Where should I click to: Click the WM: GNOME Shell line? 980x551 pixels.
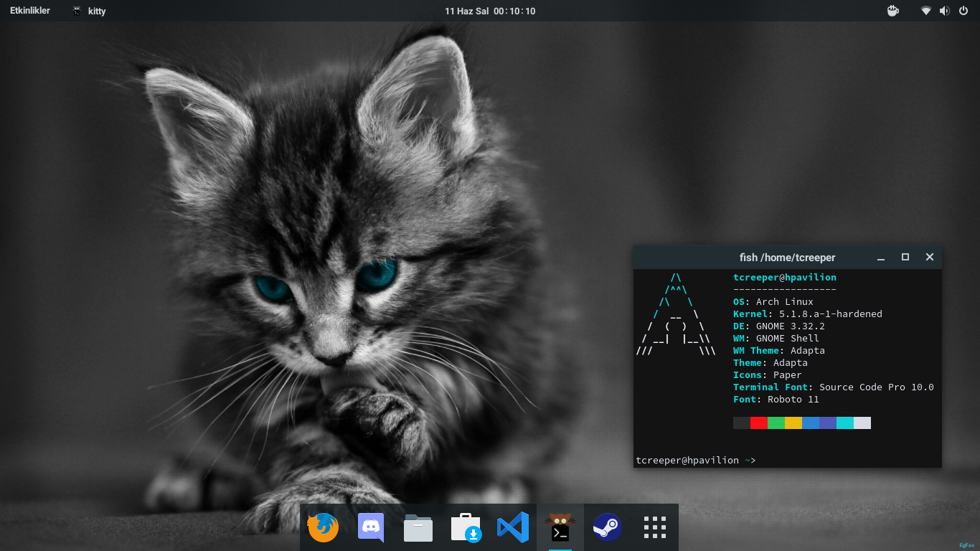tap(776, 339)
